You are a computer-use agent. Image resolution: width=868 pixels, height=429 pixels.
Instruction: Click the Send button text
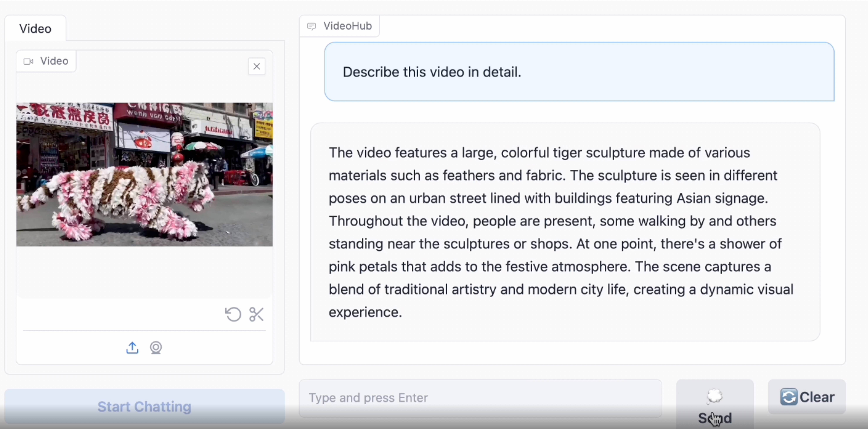click(x=715, y=418)
